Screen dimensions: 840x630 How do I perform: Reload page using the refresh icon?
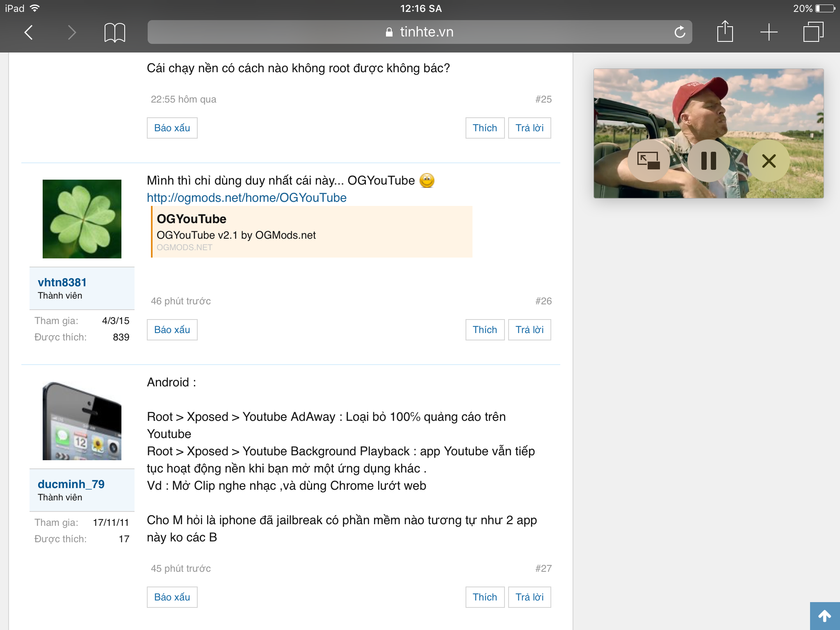(680, 32)
